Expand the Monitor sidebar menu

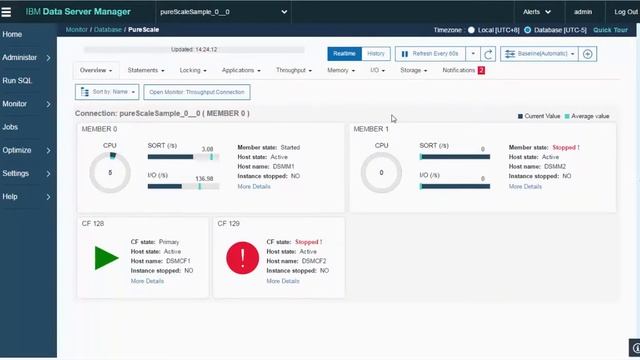(x=28, y=104)
